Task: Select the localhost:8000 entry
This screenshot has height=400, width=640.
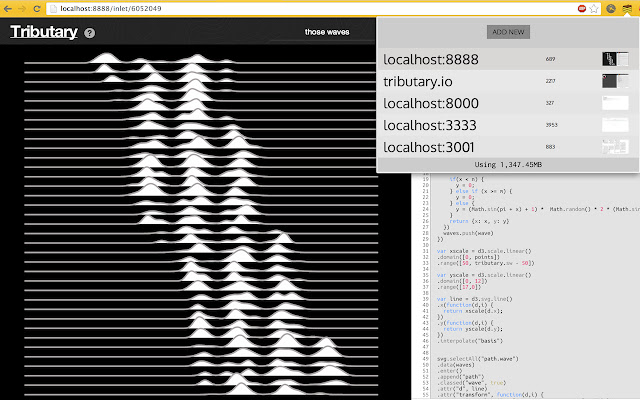Action: click(507, 103)
